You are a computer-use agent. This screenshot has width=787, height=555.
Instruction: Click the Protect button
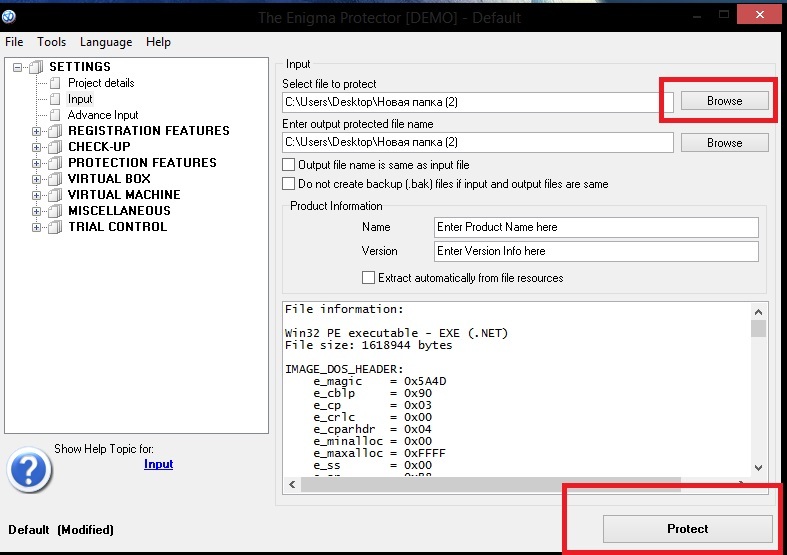point(687,528)
